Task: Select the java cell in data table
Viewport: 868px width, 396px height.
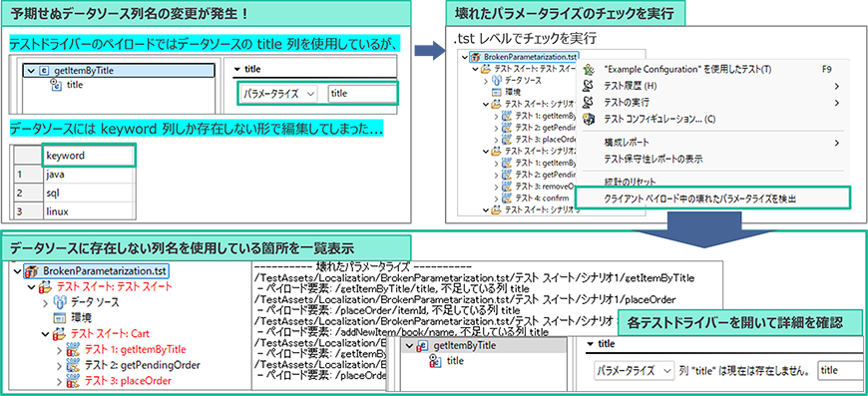Action: (x=89, y=175)
